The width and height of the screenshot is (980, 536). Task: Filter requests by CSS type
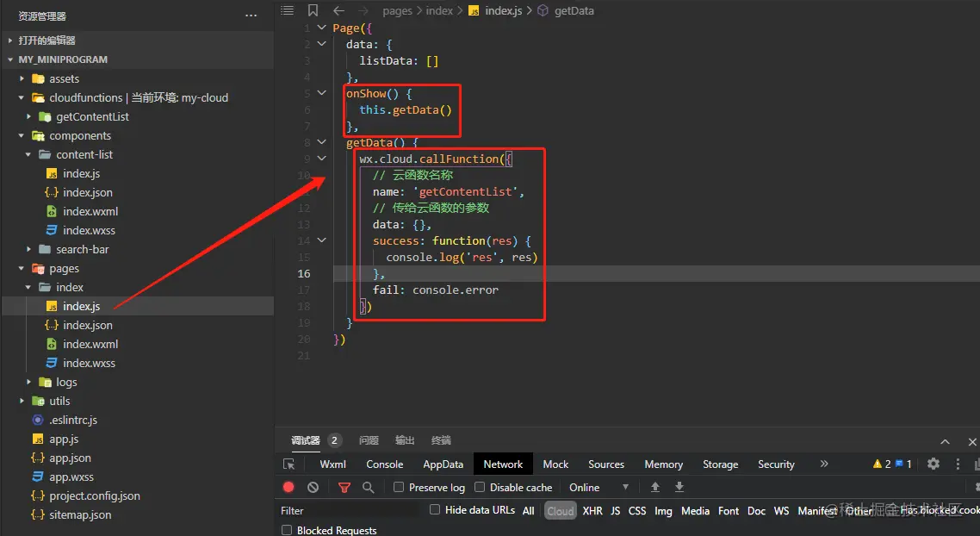pyautogui.click(x=637, y=511)
